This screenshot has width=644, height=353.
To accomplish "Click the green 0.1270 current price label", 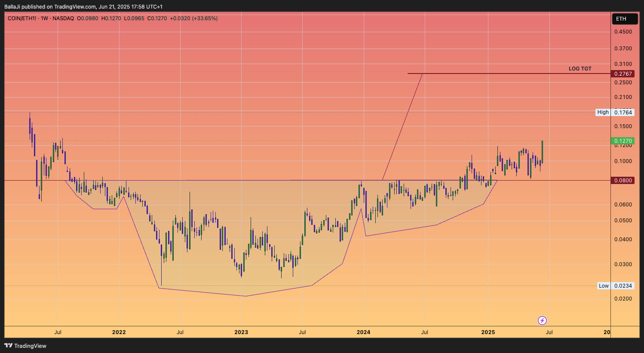I will pyautogui.click(x=623, y=141).
